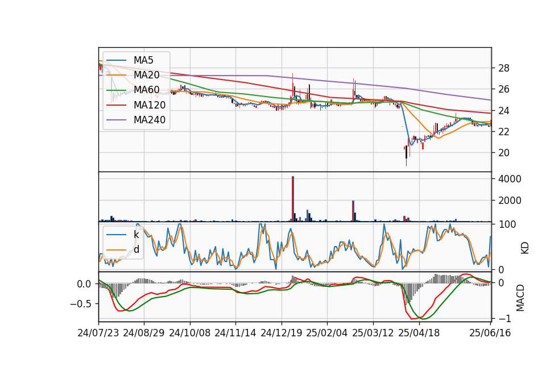Image resolution: width=546 pixels, height=392 pixels.
Task: Click the green MA60 legend line sample
Action: click(x=116, y=90)
